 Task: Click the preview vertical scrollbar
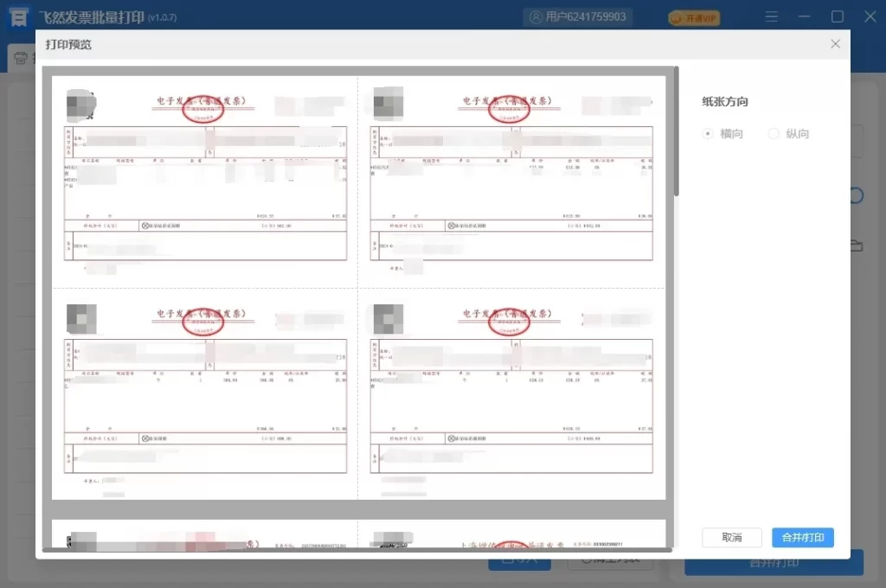tap(676, 138)
